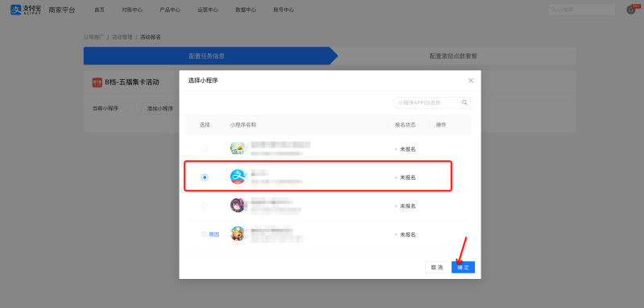Image resolution: width=644 pixels, height=308 pixels.
Task: Click the 活动报名 breadcrumb text
Action: click(151, 37)
